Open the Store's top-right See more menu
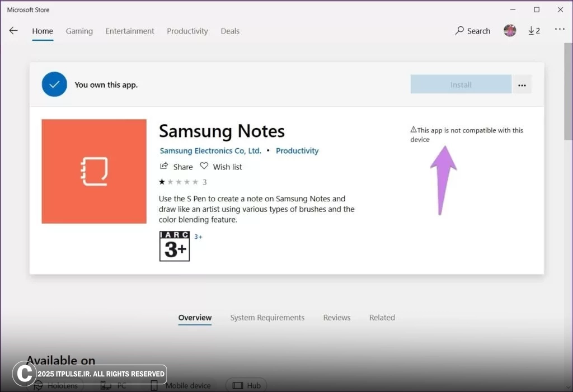Image resolution: width=573 pixels, height=392 pixels. 560,29
